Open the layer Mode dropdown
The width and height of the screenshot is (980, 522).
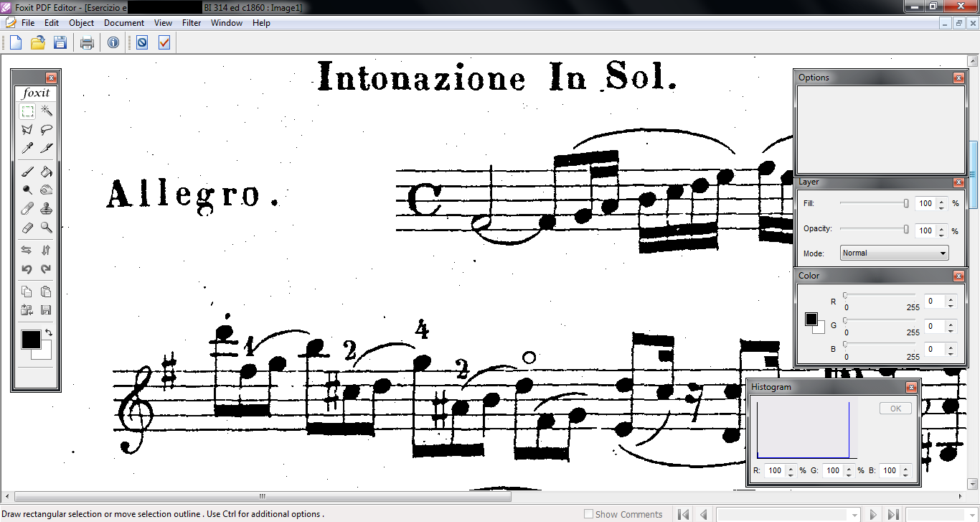pos(894,253)
